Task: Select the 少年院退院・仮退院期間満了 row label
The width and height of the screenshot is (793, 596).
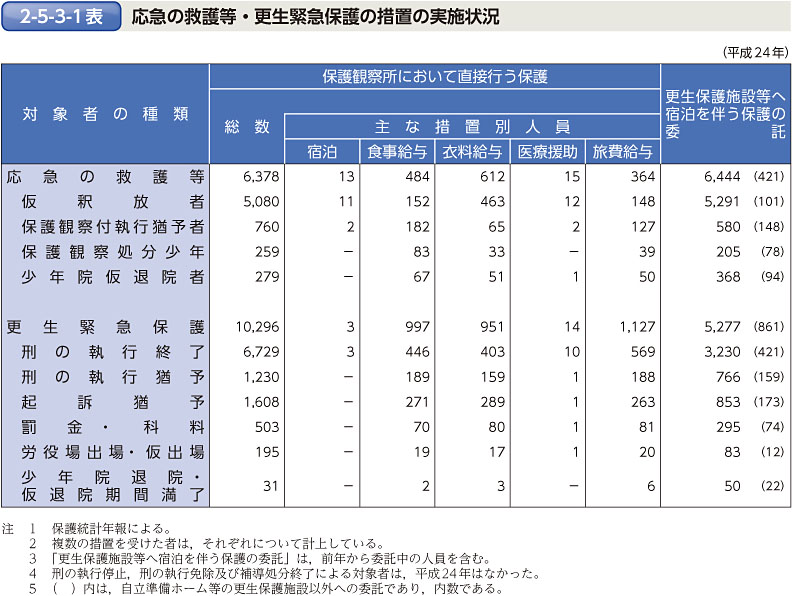Action: point(113,486)
